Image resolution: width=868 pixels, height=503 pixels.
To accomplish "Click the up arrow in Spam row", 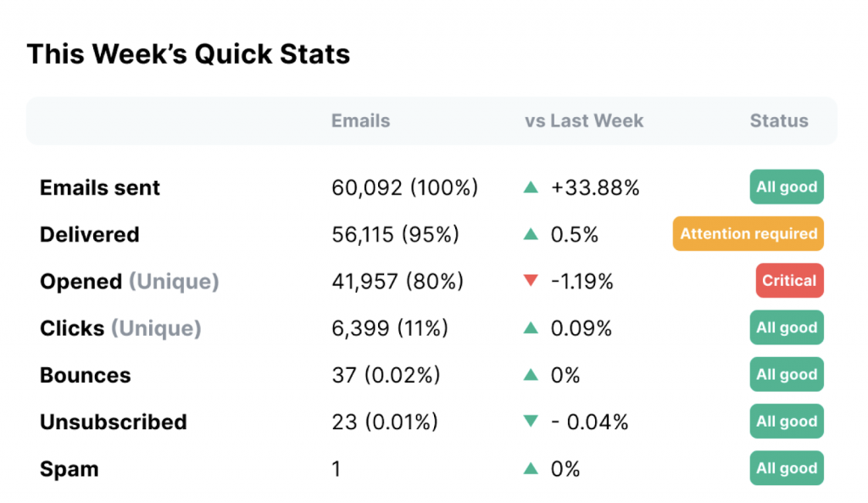I will [531, 468].
